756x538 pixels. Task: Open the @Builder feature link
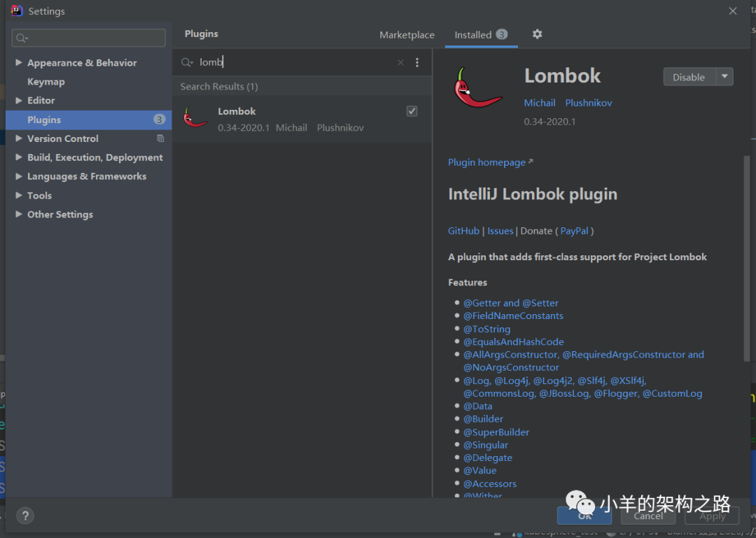point(483,419)
